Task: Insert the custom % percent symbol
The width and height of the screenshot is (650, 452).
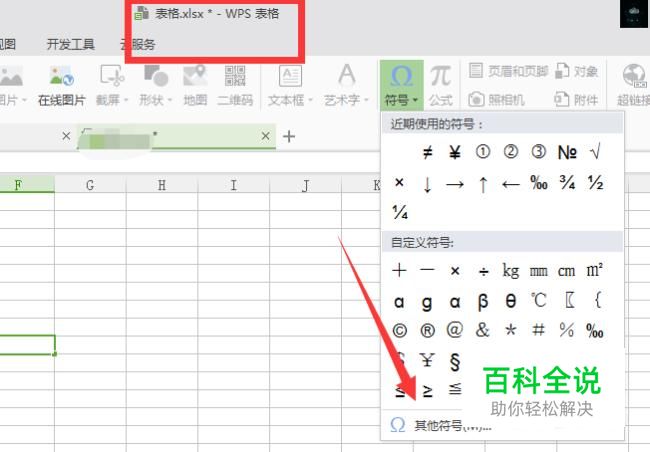Action: point(566,330)
